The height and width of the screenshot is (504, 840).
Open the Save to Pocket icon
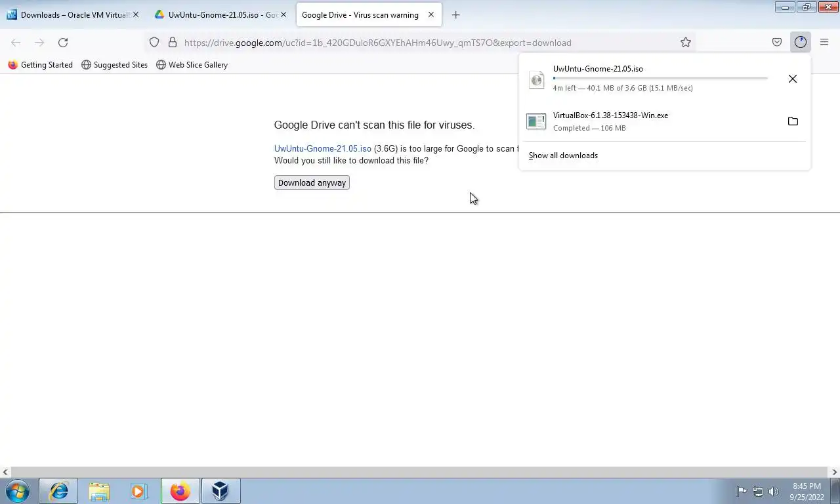(777, 43)
